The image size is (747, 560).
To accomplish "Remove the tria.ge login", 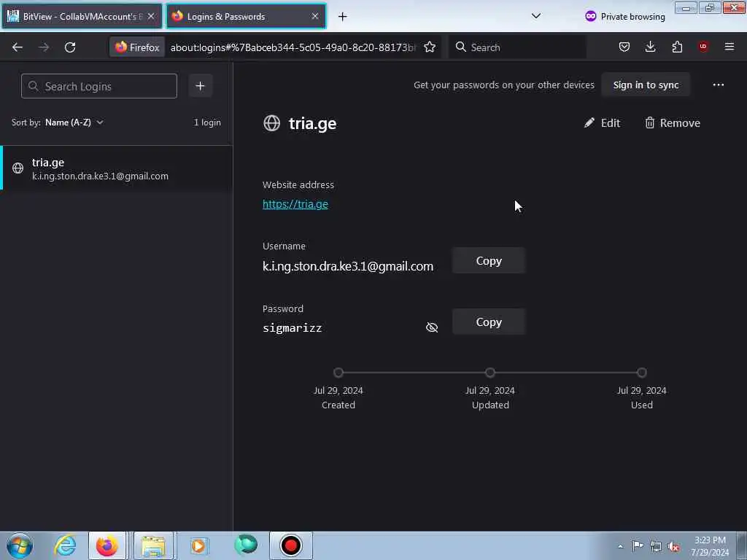I will point(672,122).
